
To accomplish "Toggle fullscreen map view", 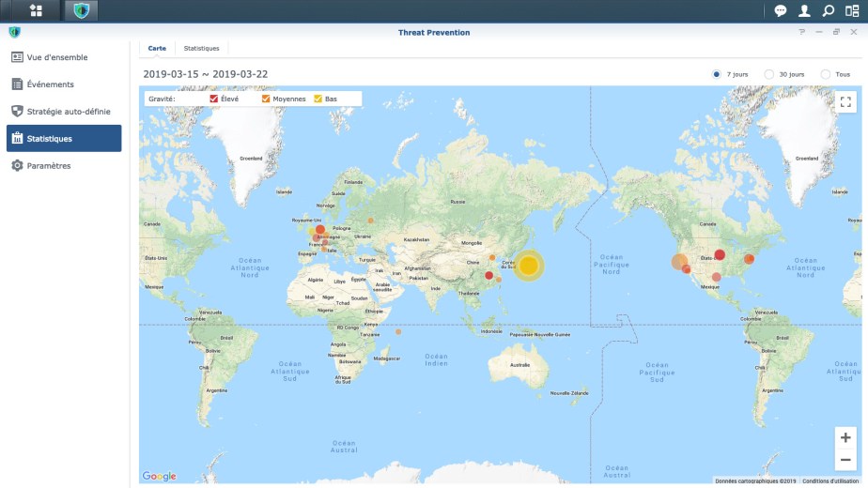I will 845,102.
